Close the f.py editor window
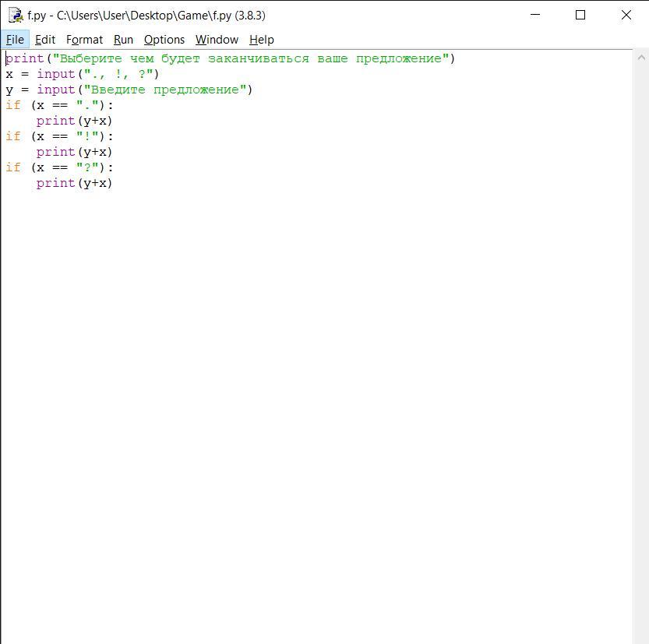 pos(626,15)
